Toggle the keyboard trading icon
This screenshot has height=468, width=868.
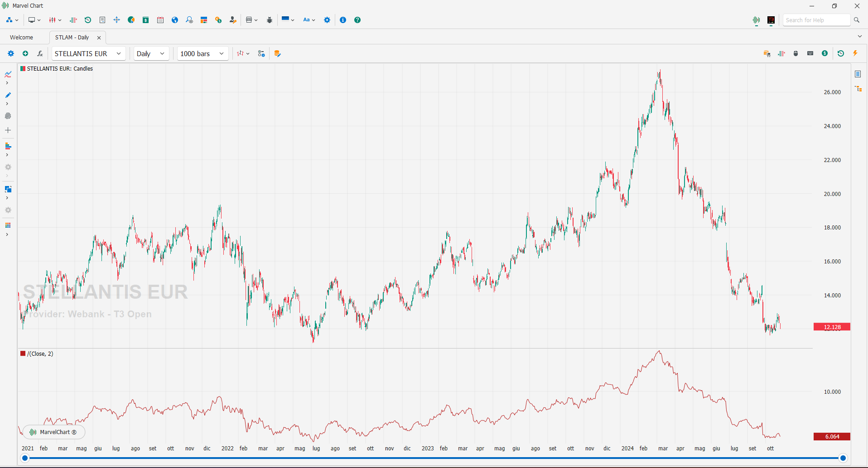(x=810, y=53)
